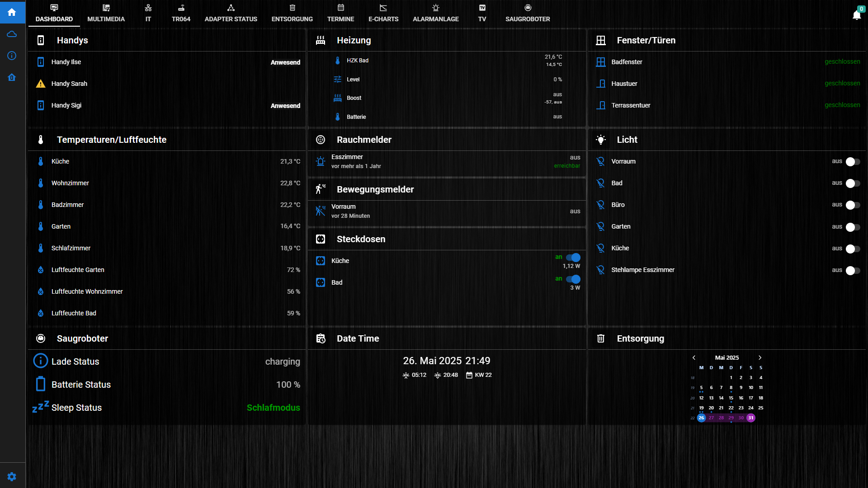Click the date 26. Mai 2025 21:49
868x488 pixels.
(447, 361)
